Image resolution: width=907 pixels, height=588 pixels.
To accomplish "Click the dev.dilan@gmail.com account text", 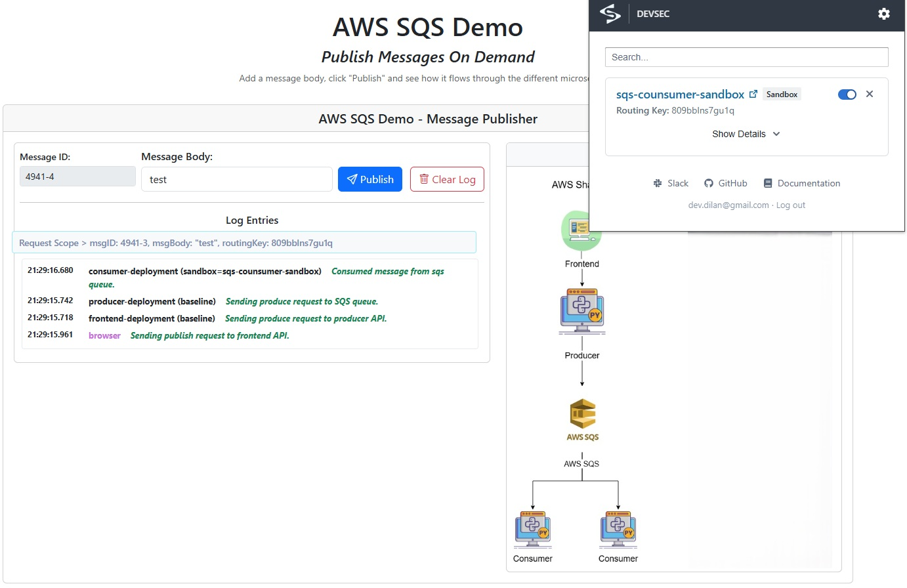I will click(x=728, y=205).
